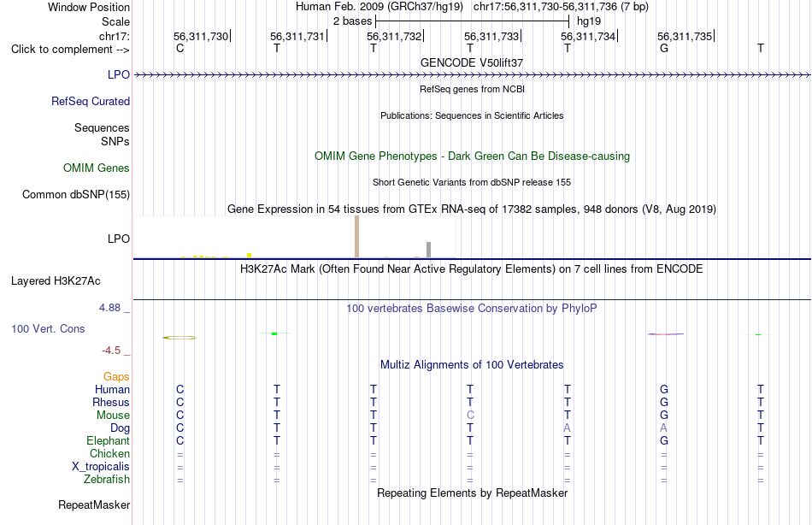
Task: Click the chr17: ruler label
Action: tap(115, 36)
